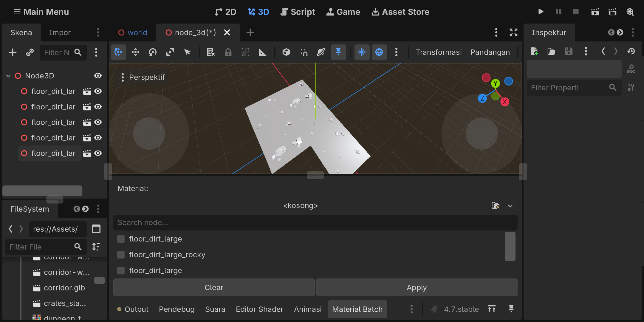
Task: Open Skena dock options three dots
Action: (98, 32)
